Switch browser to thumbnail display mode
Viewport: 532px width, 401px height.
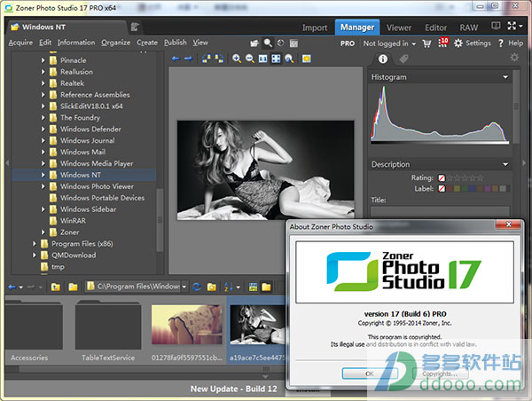[253, 287]
